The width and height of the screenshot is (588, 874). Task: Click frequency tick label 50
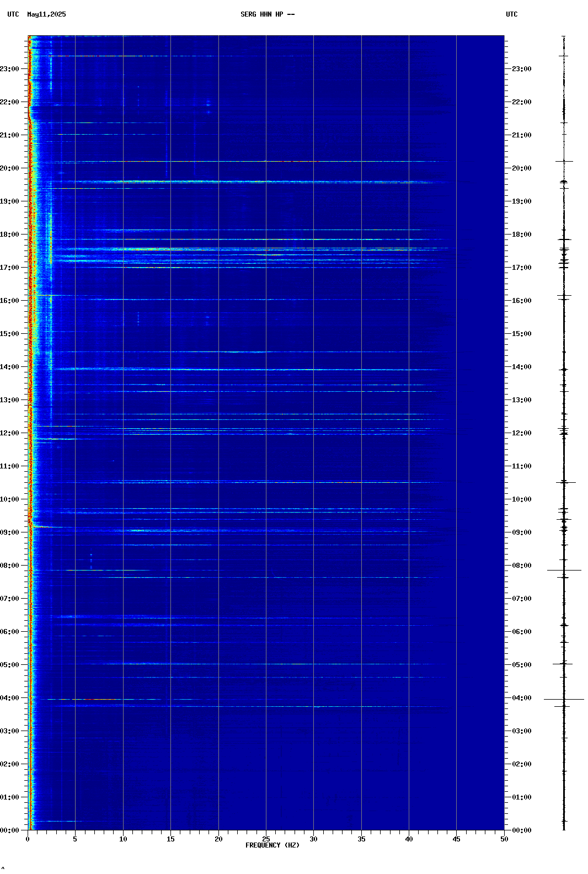click(x=504, y=839)
